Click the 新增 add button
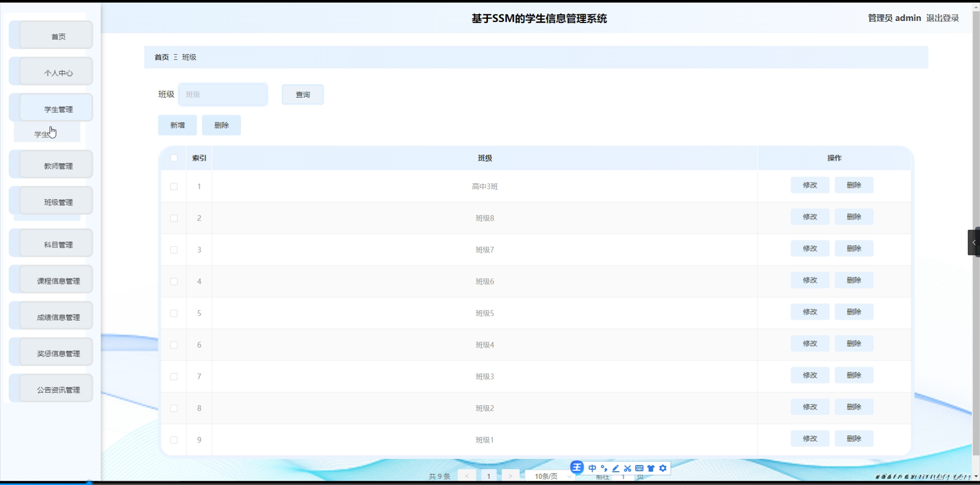 (178, 125)
